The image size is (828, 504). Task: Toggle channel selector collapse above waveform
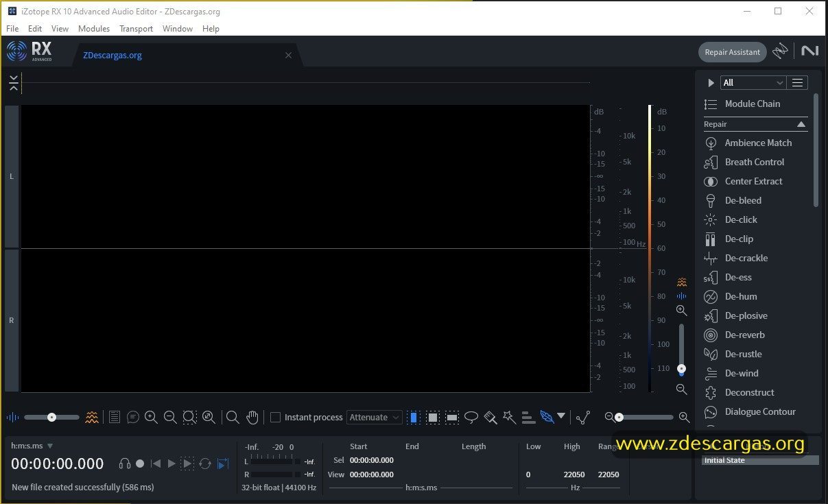[x=14, y=84]
